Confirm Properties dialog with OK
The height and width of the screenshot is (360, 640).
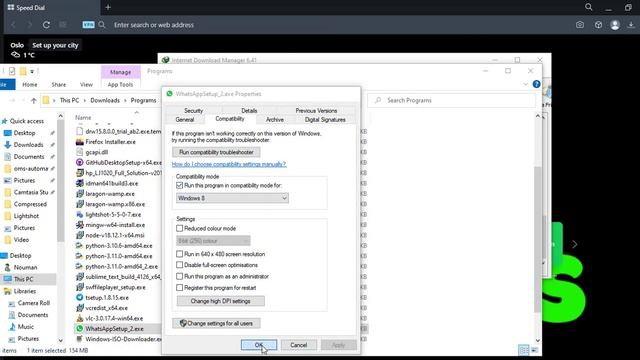pyautogui.click(x=259, y=345)
